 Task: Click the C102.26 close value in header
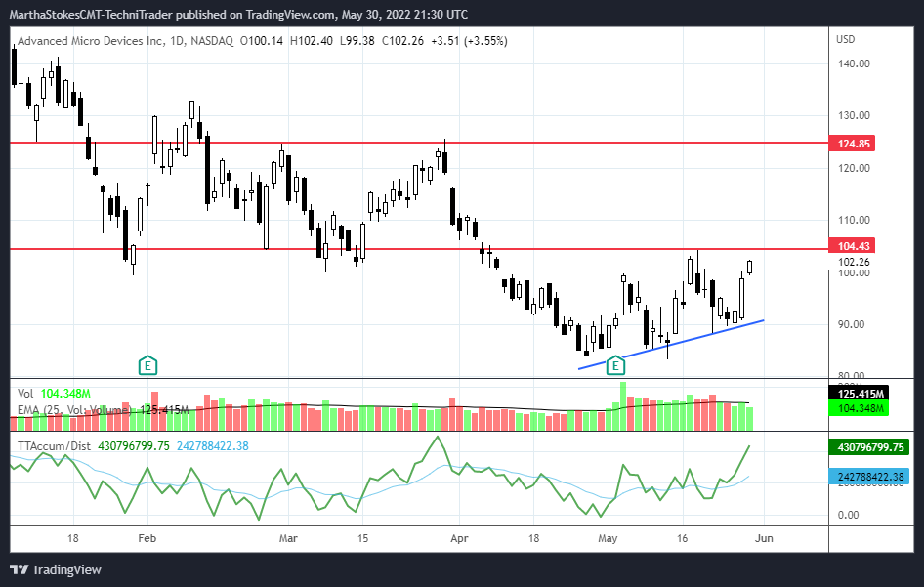click(402, 41)
